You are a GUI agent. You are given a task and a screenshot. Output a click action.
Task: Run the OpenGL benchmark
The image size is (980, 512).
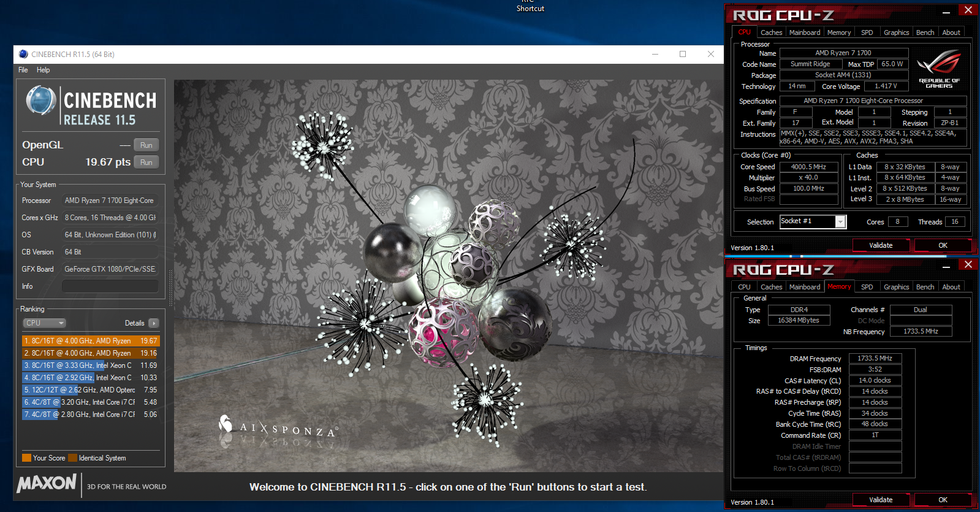(146, 145)
